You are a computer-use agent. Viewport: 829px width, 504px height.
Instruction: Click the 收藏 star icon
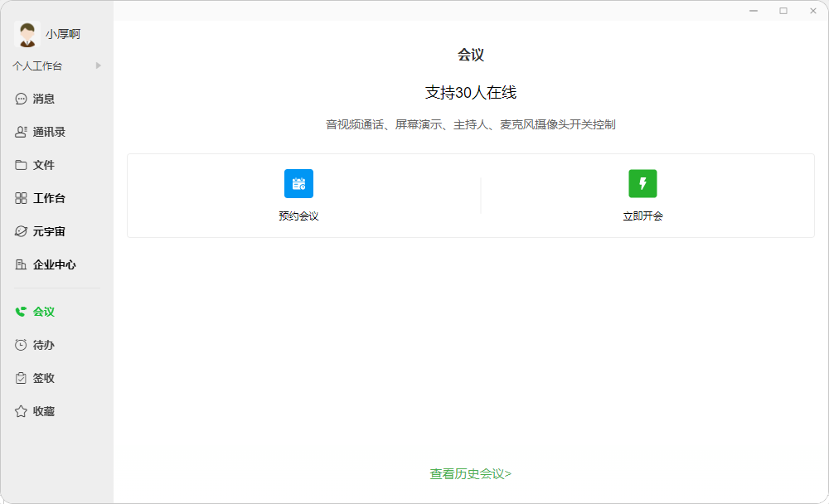(x=21, y=411)
